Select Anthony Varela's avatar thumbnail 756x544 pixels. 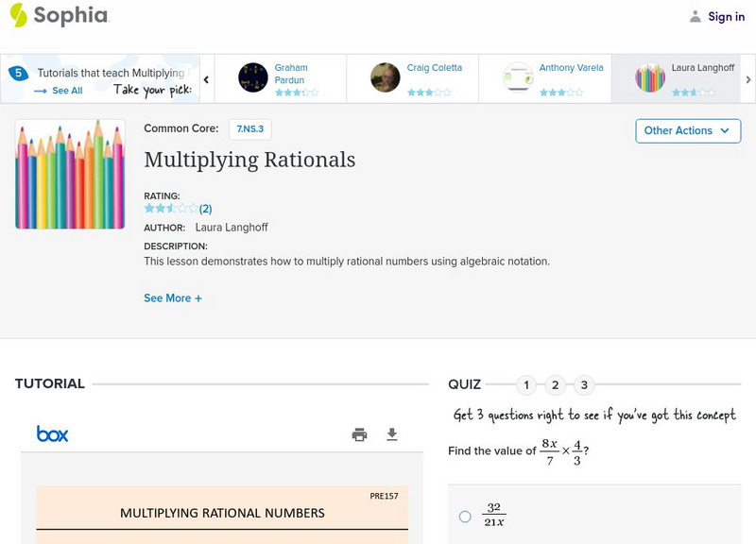click(x=518, y=77)
